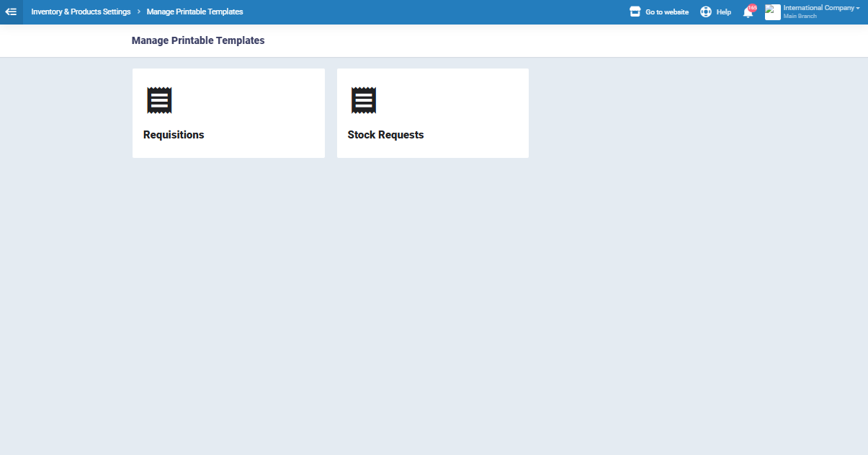Click the red 165 notification badge
The height and width of the screenshot is (455, 868).
pyautogui.click(x=753, y=7)
